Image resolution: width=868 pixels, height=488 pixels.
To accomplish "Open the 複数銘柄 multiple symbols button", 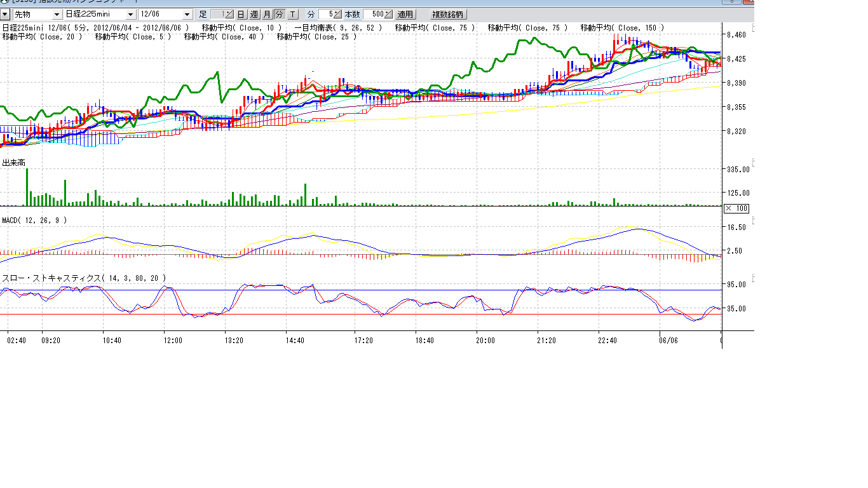I will pos(449,14).
